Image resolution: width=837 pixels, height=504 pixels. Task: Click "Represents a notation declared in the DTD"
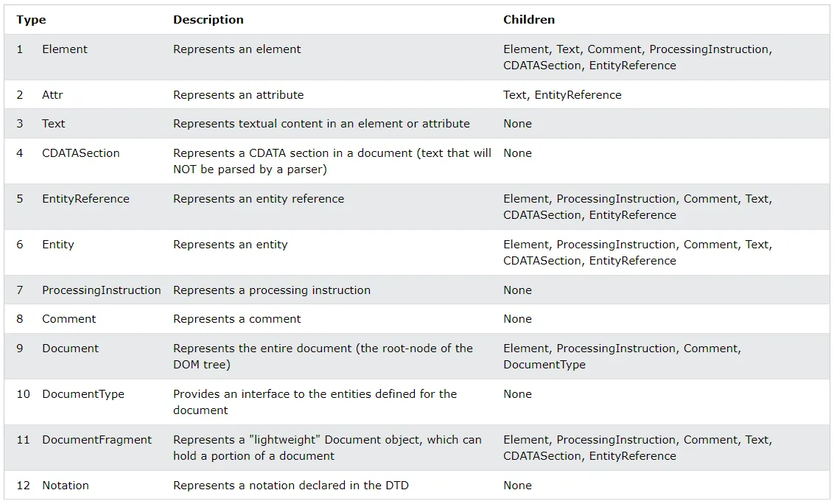(290, 486)
